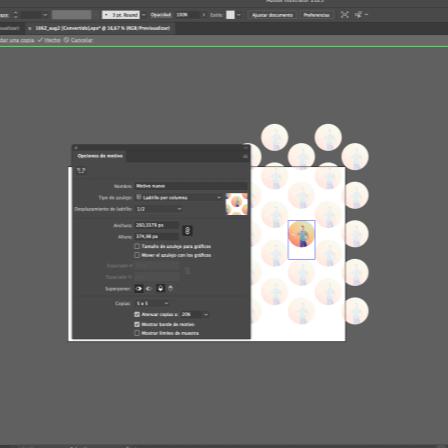Enable Mostrar límites de muestra checkbox
This screenshot has height=448, width=448.
pos(137,333)
